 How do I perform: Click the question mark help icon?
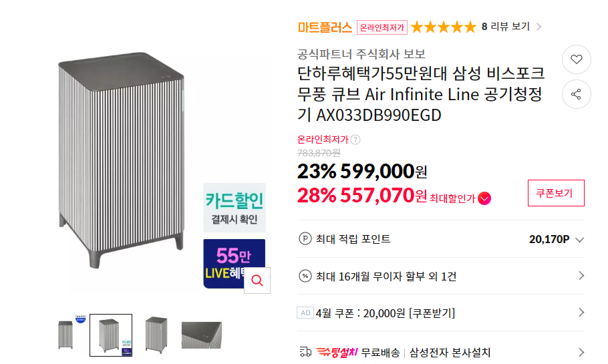[x=355, y=140]
